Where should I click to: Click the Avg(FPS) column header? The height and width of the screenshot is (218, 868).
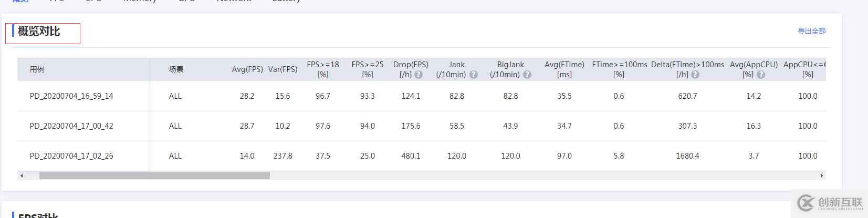pyautogui.click(x=247, y=69)
